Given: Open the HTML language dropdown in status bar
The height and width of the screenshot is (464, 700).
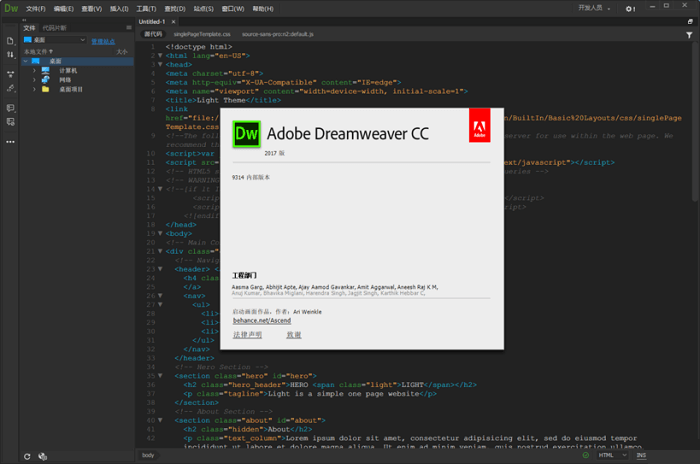Looking at the screenshot, I should point(612,455).
